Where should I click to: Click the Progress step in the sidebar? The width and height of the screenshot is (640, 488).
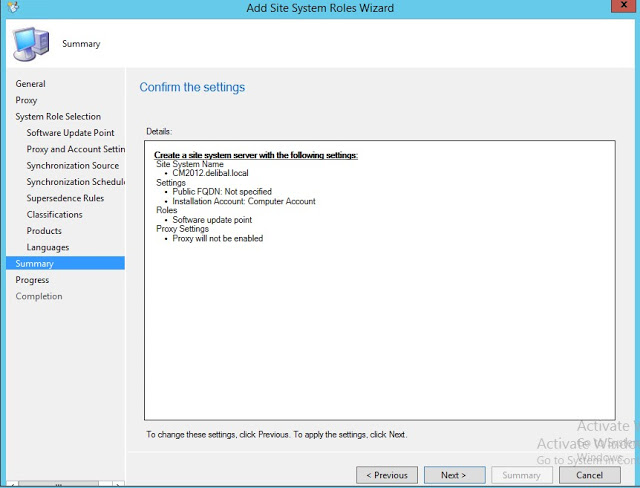click(x=33, y=280)
